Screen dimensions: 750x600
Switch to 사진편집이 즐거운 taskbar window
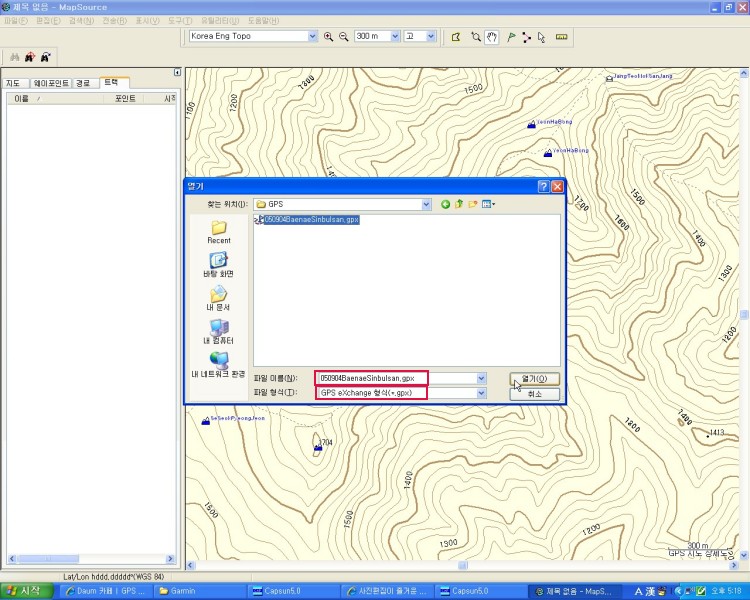click(x=388, y=591)
